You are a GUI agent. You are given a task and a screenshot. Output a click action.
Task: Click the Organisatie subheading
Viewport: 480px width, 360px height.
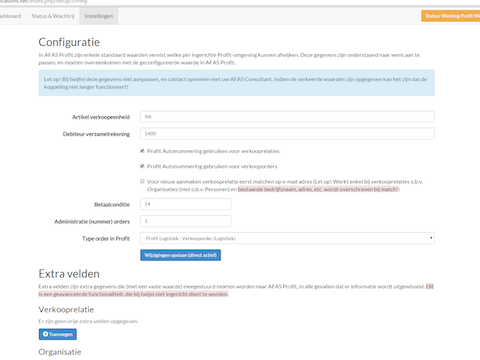point(60,352)
